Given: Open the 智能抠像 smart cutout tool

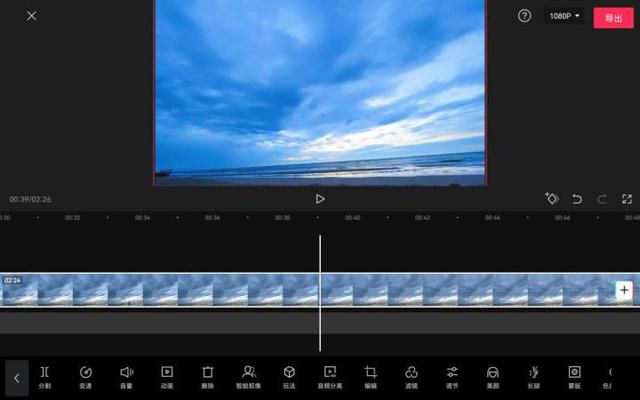Looking at the screenshot, I should pyautogui.click(x=249, y=378).
